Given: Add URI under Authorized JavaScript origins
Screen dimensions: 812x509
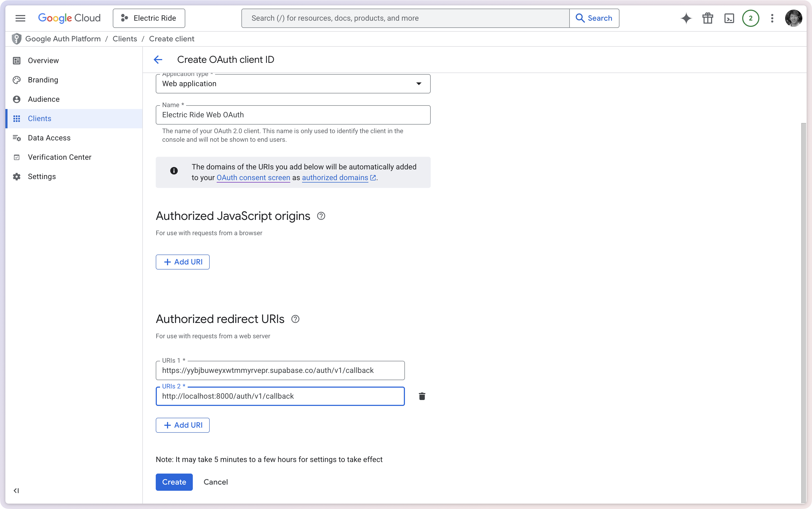Looking at the screenshot, I should [183, 262].
